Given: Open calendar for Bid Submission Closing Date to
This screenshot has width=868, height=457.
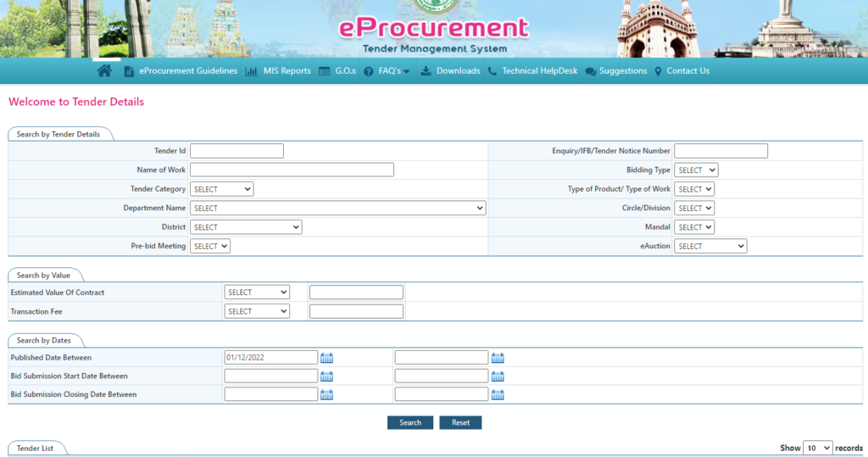Looking at the screenshot, I should [x=498, y=395].
